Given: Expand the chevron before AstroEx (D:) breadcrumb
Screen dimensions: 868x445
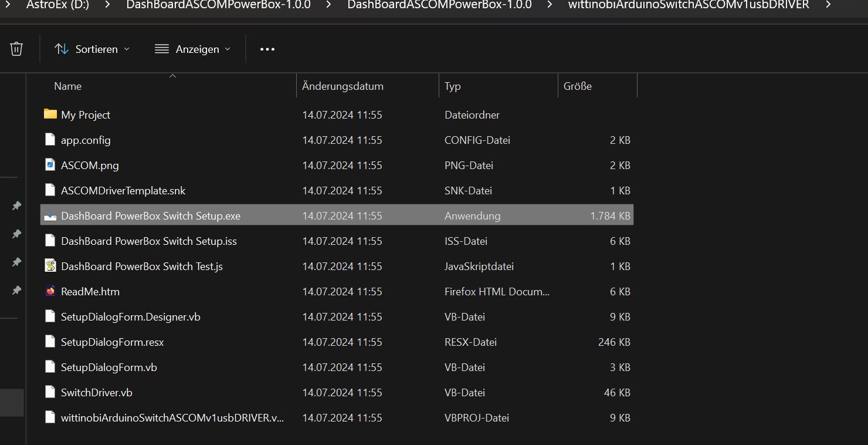Looking at the screenshot, I should tap(8, 5).
